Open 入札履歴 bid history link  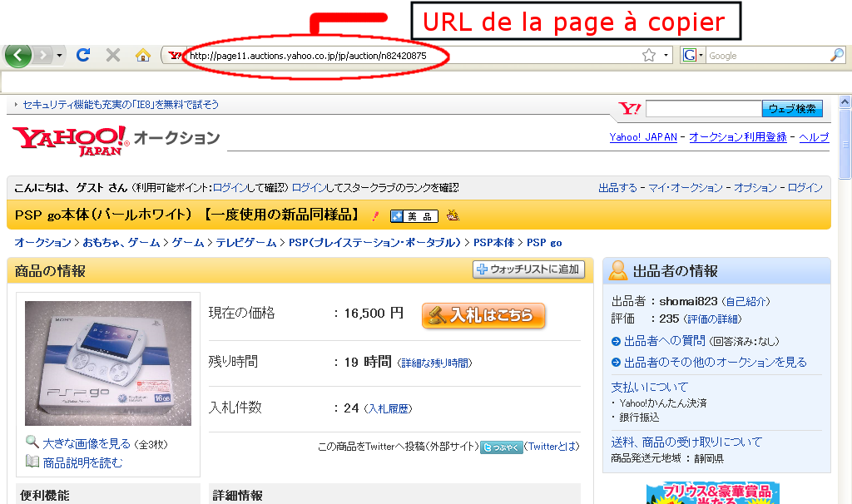point(389,408)
